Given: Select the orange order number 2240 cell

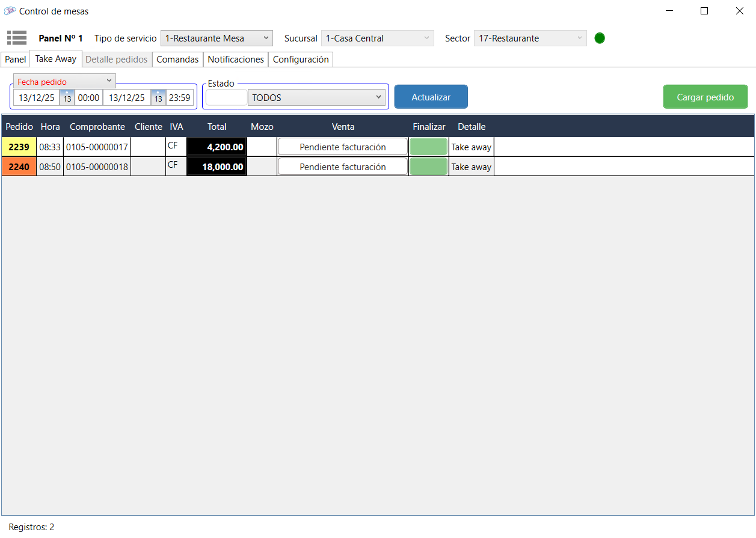Looking at the screenshot, I should pyautogui.click(x=19, y=167).
